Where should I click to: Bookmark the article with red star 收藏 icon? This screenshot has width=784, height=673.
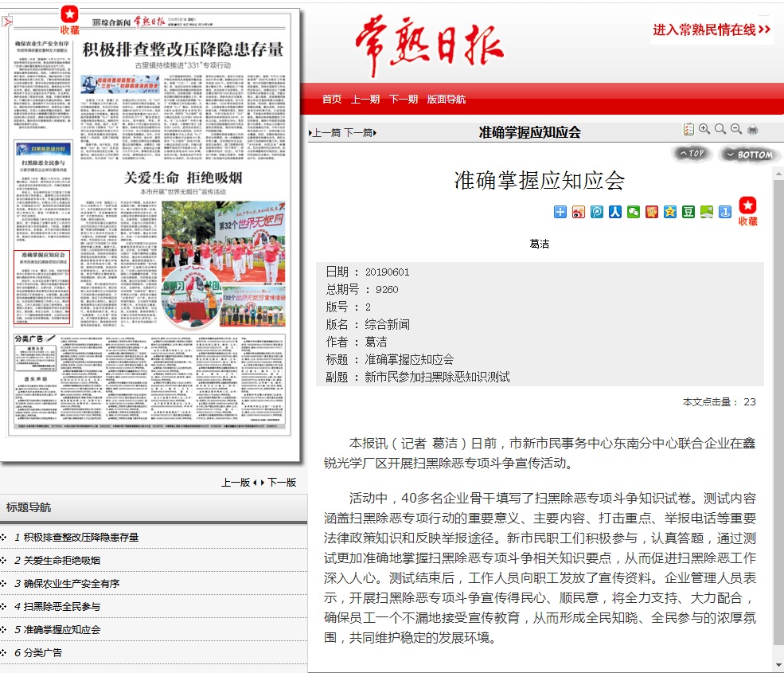click(x=748, y=211)
